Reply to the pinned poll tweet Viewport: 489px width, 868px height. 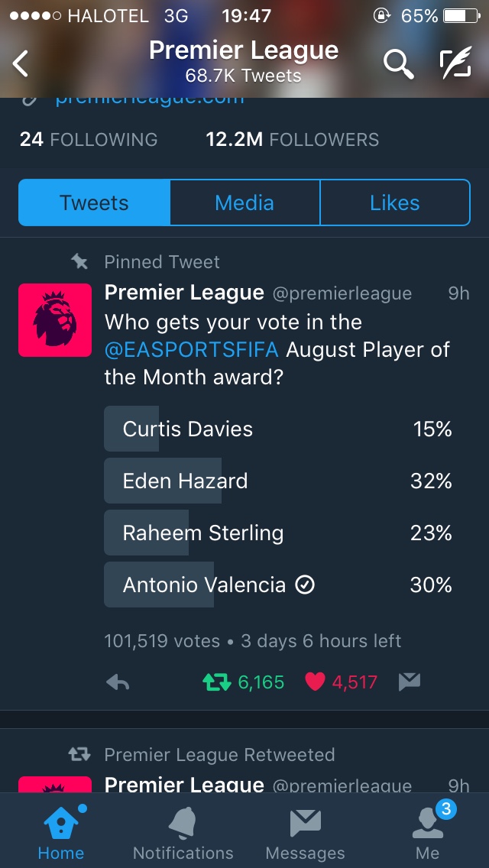(118, 682)
